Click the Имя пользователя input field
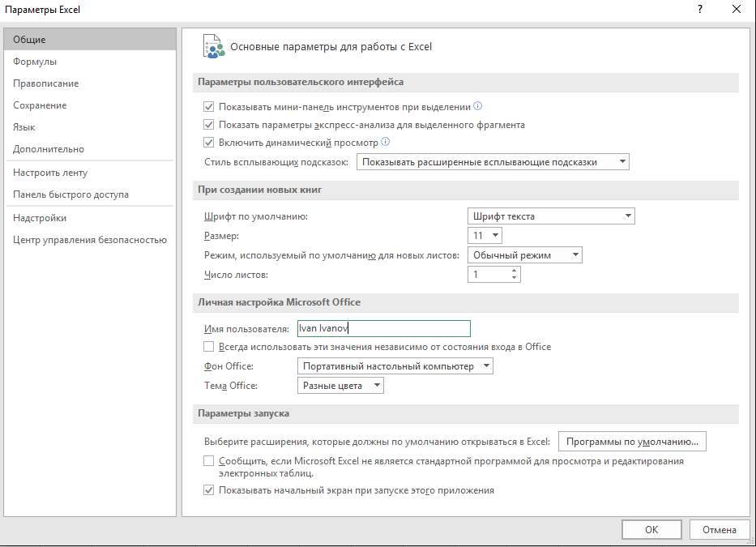The height and width of the screenshot is (547, 756). pos(384,328)
